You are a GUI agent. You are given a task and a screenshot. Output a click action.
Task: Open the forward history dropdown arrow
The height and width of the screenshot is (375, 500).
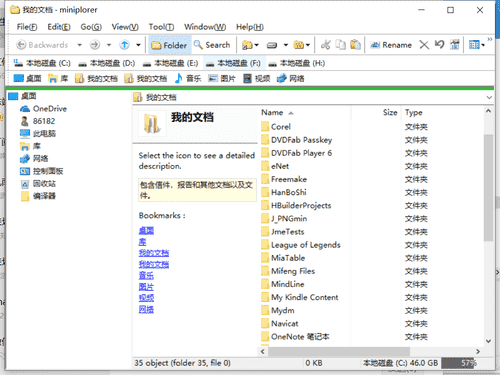109,45
